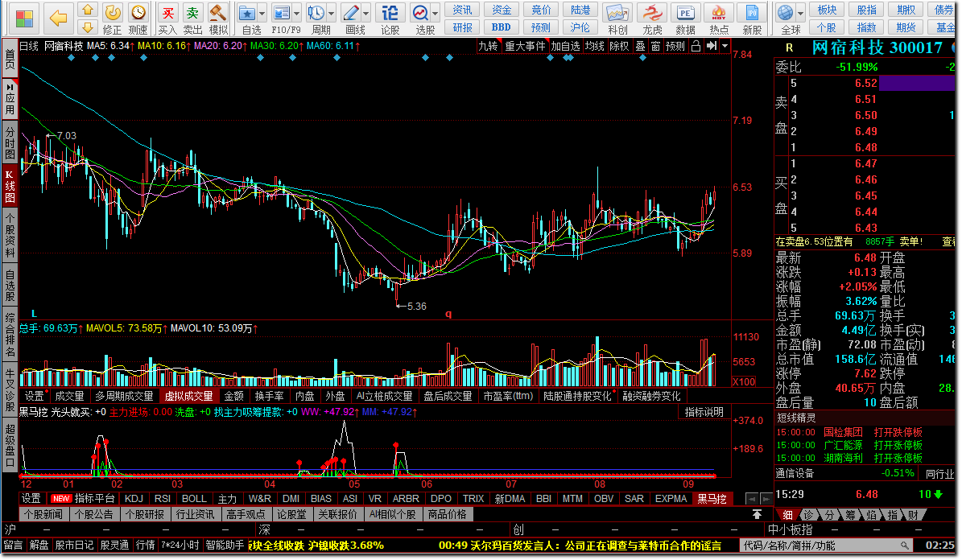Open the chart toolbar overflow dropdown arrow
The height and width of the screenshot is (560, 962).
coord(725,46)
